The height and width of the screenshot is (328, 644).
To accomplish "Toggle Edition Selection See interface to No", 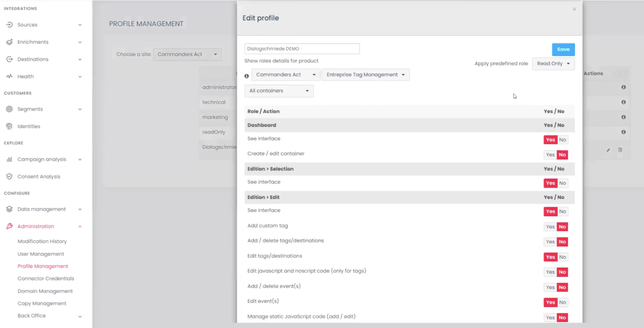I will [563, 183].
